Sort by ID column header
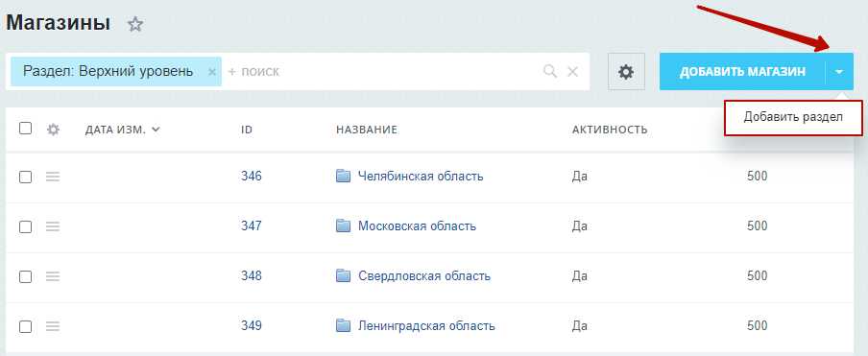 point(247,130)
